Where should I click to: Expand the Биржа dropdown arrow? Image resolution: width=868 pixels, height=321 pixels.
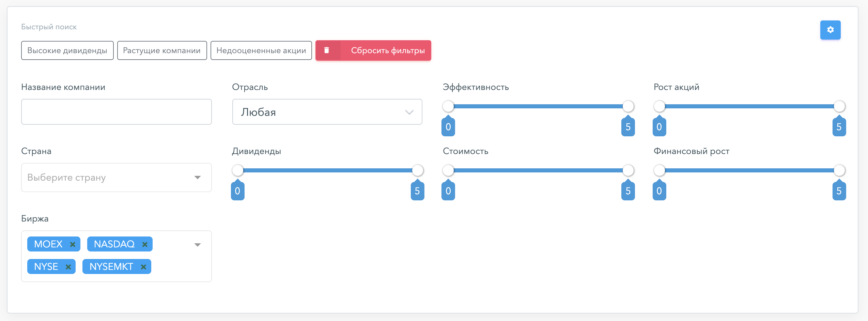point(198,245)
